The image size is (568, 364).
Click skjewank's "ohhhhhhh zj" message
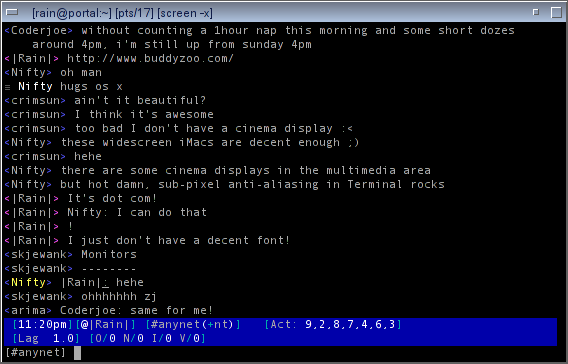click(80, 297)
